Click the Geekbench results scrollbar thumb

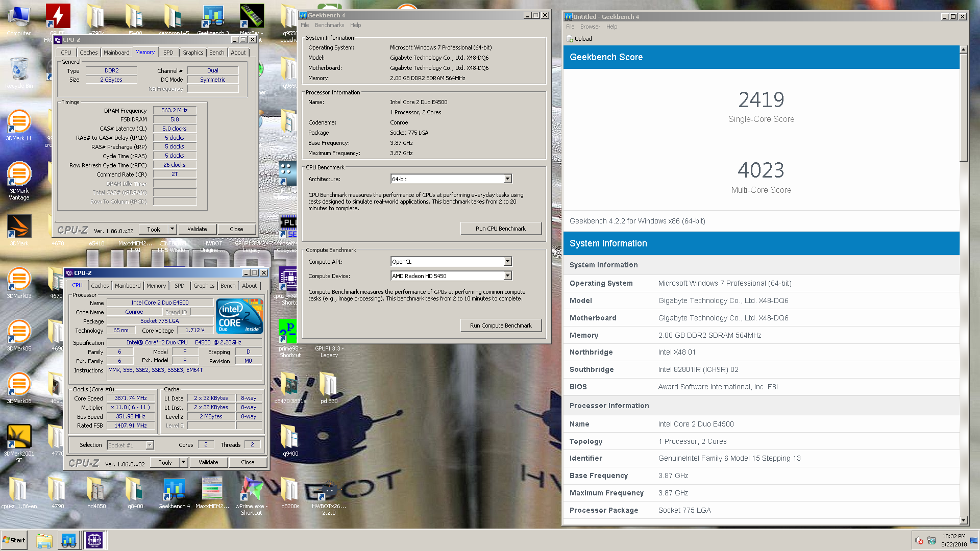964,107
